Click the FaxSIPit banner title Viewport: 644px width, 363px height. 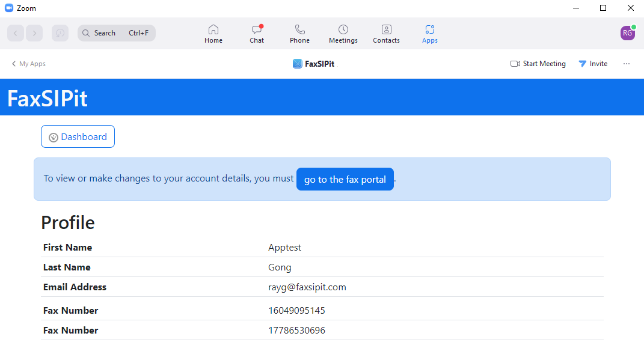48,99
